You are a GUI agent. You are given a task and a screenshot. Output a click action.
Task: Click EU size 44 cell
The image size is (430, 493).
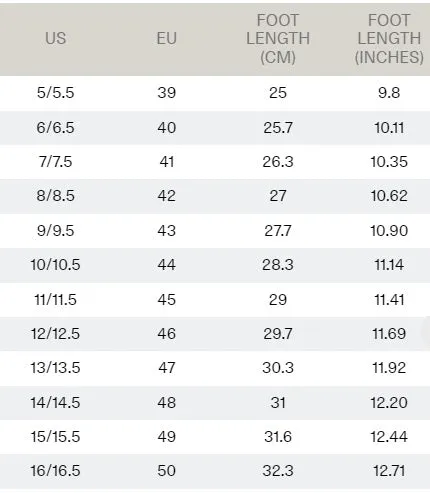pyautogui.click(x=167, y=265)
